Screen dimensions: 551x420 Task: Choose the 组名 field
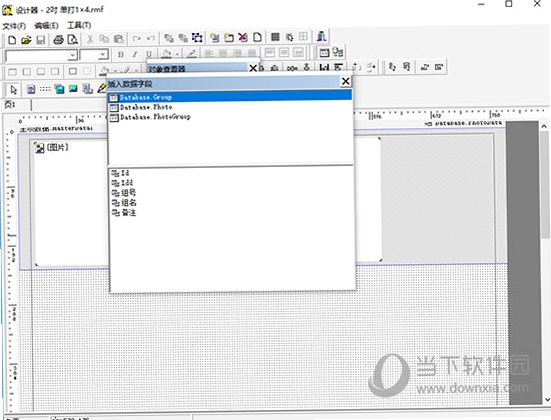tap(128, 202)
